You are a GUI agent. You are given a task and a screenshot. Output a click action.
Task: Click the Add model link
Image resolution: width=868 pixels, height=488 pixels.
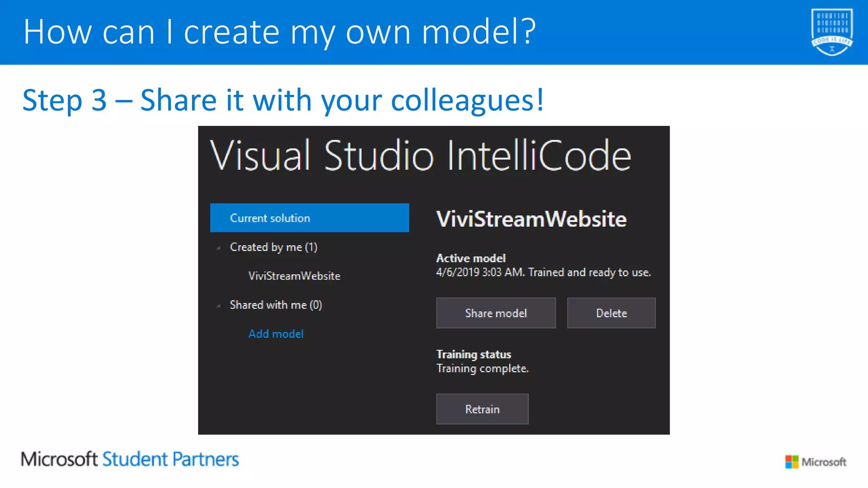coord(276,334)
